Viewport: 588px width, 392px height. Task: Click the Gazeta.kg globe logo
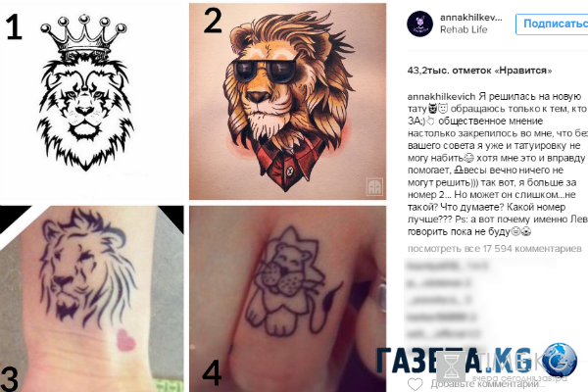tap(560, 360)
